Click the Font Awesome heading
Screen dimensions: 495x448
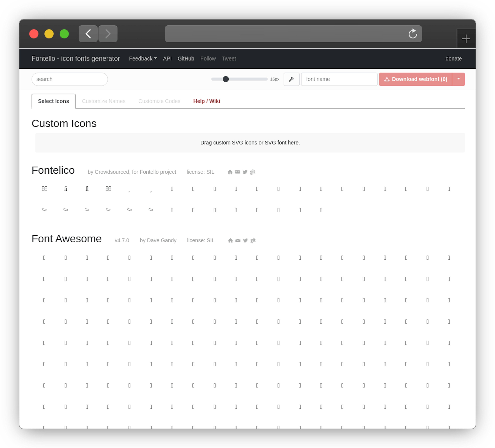click(x=67, y=239)
